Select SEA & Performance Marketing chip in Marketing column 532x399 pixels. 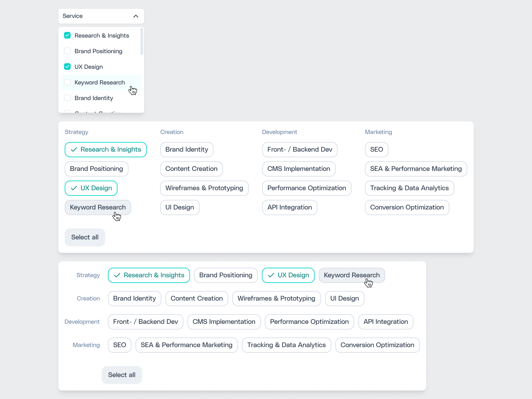click(x=416, y=169)
